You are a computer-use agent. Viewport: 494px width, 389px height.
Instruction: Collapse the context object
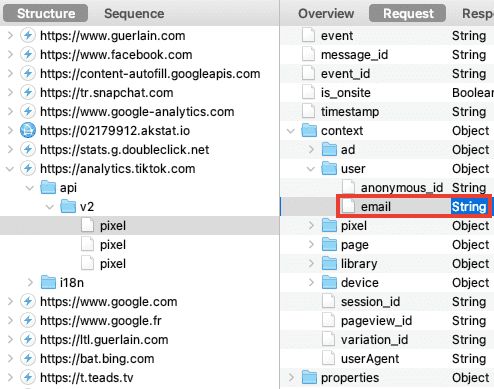point(291,131)
